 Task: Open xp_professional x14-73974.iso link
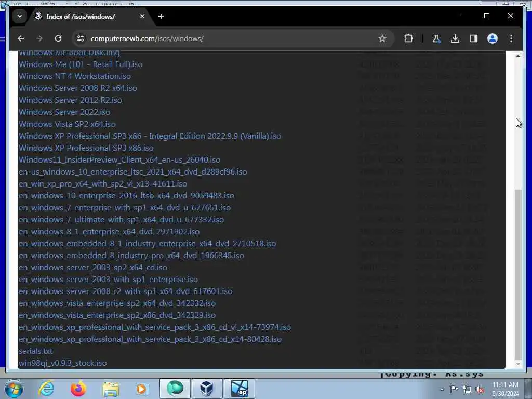coord(155,327)
